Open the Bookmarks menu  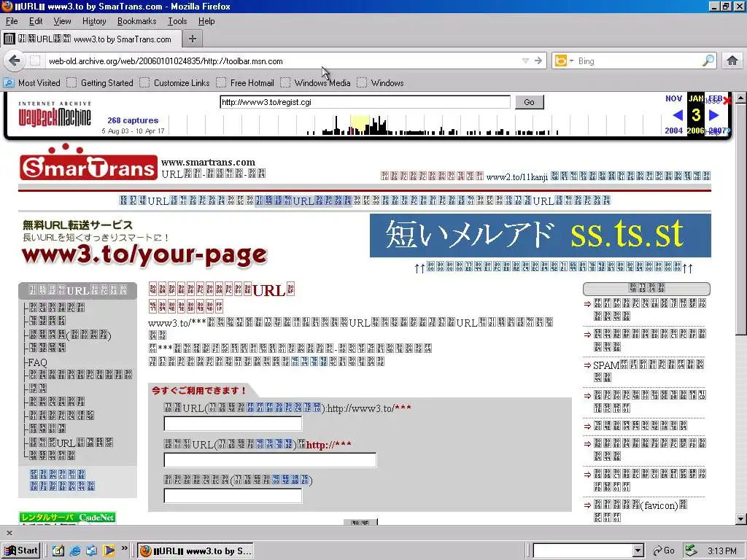136,21
